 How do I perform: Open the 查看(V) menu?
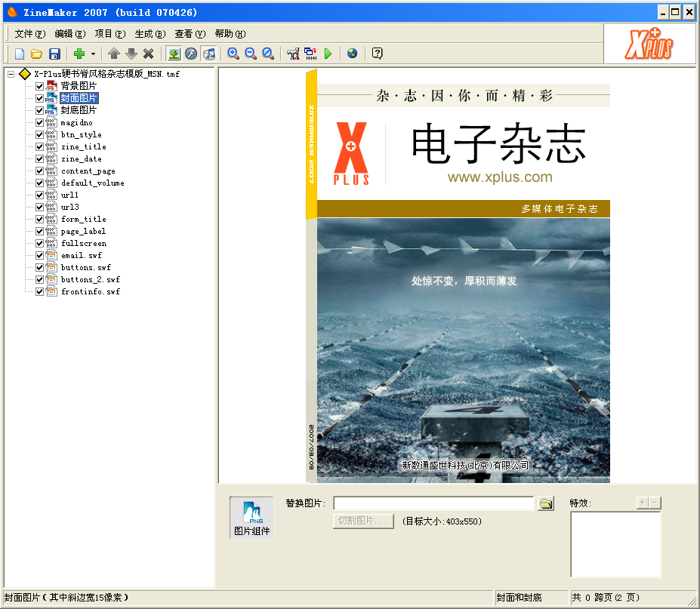tap(190, 34)
